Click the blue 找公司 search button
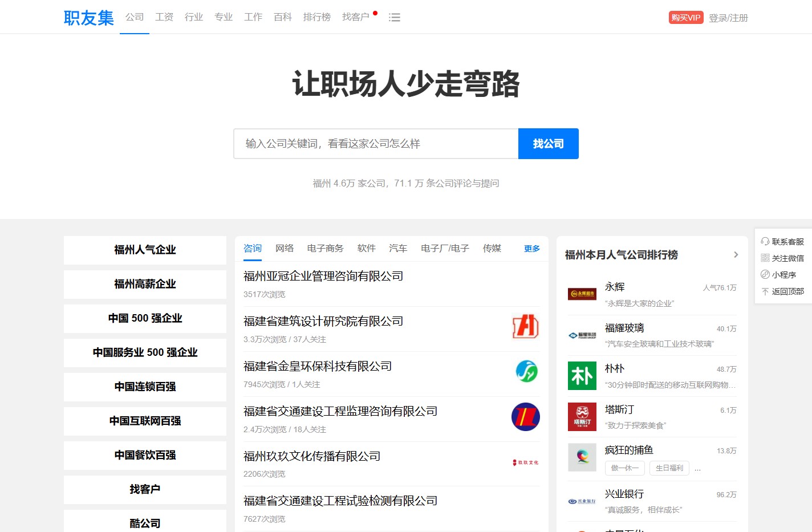The image size is (812, 532). coord(549,144)
